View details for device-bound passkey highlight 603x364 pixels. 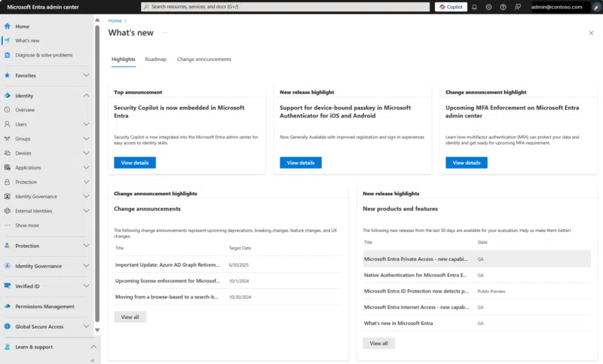coord(301,163)
